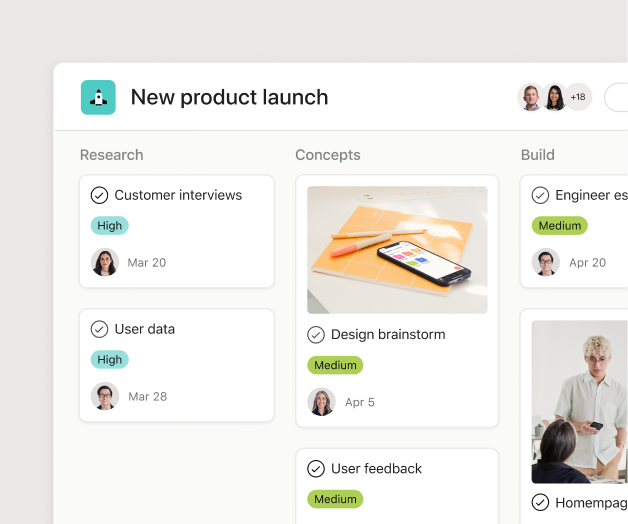The image size is (628, 524).
Task: Toggle the Engineer task checkmark
Action: pyautogui.click(x=540, y=195)
